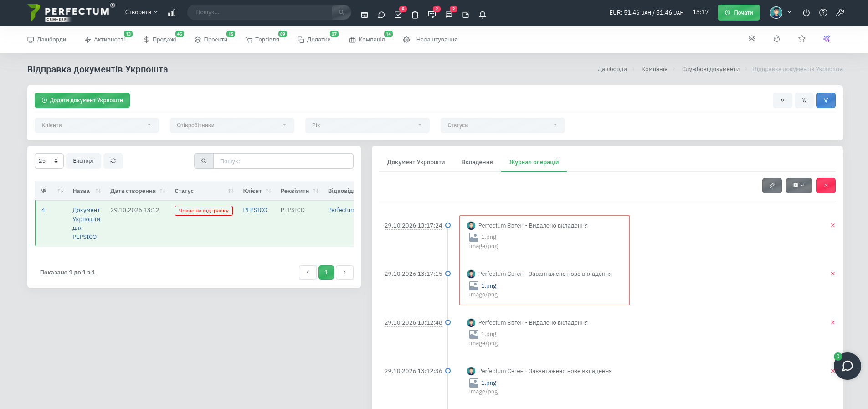Image resolution: width=868 pixels, height=409 pixels.
Task: Open the help question mark icon
Action: tap(823, 13)
